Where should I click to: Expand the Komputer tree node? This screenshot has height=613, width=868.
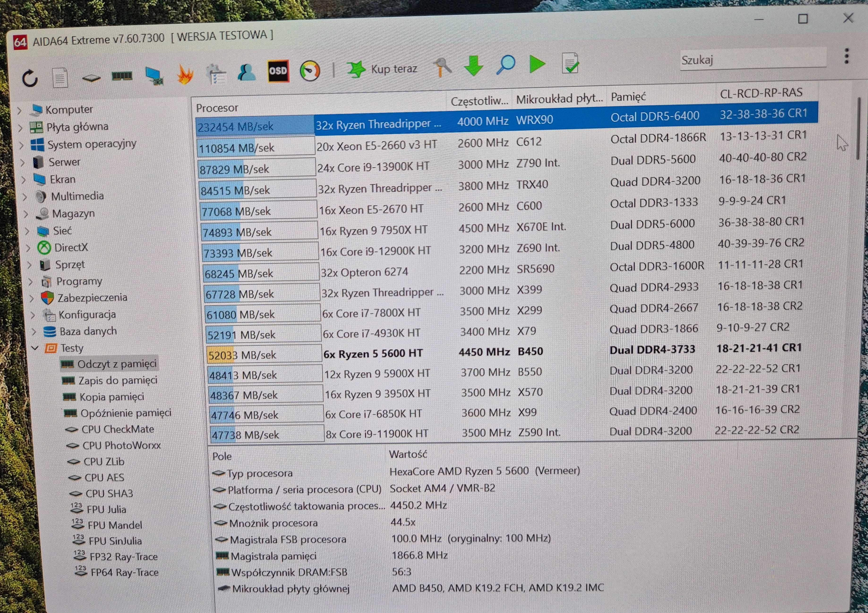coord(20,111)
